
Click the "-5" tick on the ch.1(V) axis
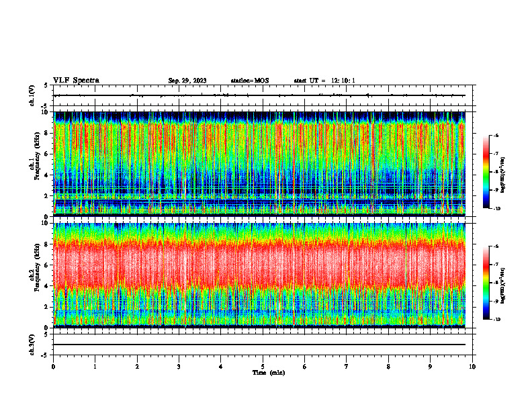click(x=45, y=106)
